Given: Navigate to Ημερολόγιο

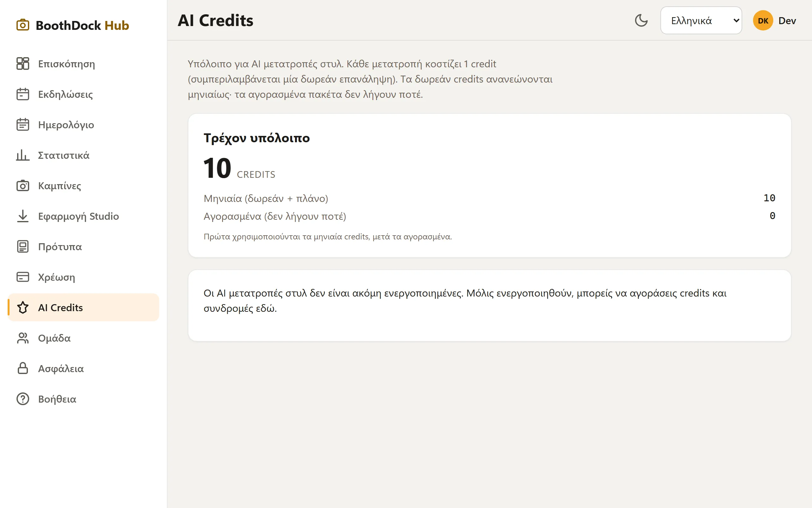Looking at the screenshot, I should (83, 125).
